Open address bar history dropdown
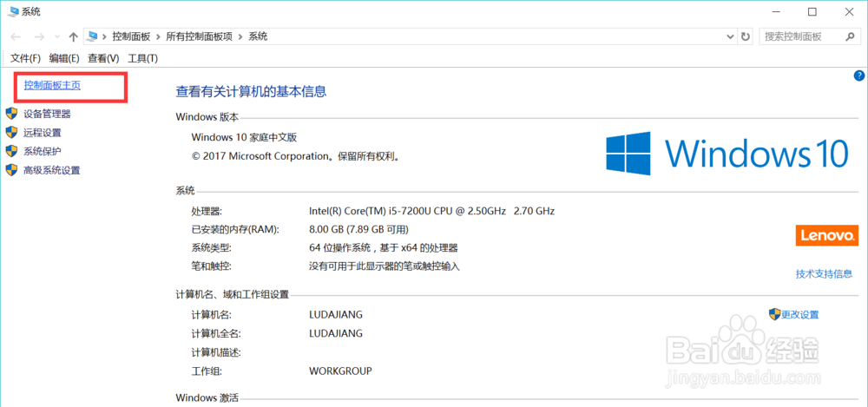 (x=730, y=37)
